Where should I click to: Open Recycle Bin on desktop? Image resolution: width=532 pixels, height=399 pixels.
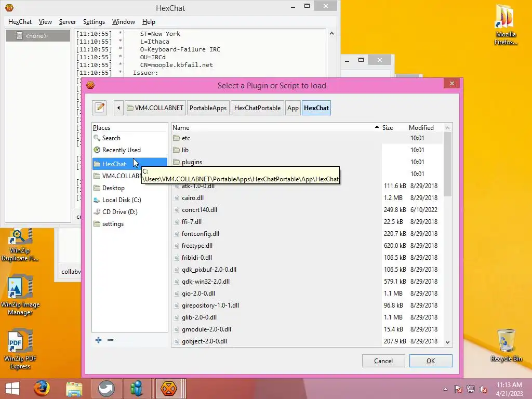point(506,345)
